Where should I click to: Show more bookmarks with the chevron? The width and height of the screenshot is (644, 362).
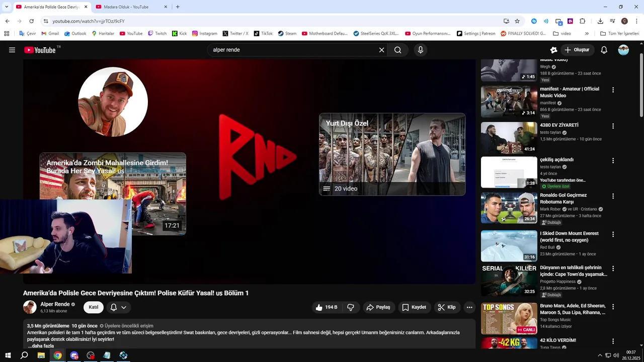tap(587, 34)
